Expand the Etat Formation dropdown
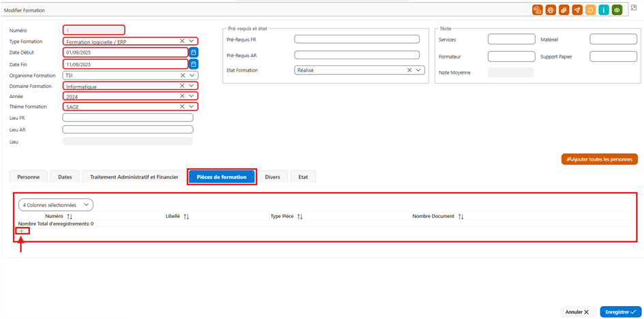This screenshot has width=644, height=319. 418,70
